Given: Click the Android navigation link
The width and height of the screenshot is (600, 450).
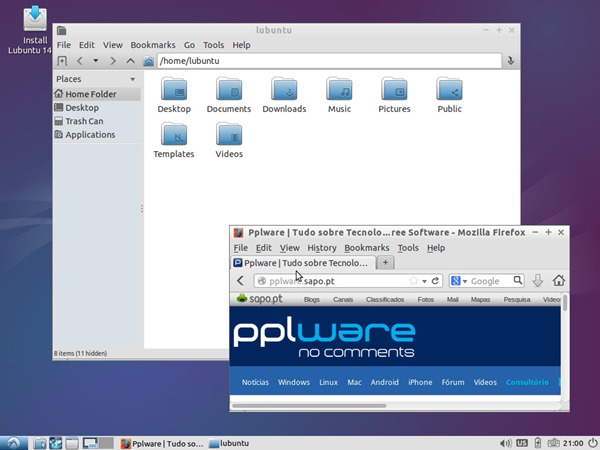Looking at the screenshot, I should (385, 382).
